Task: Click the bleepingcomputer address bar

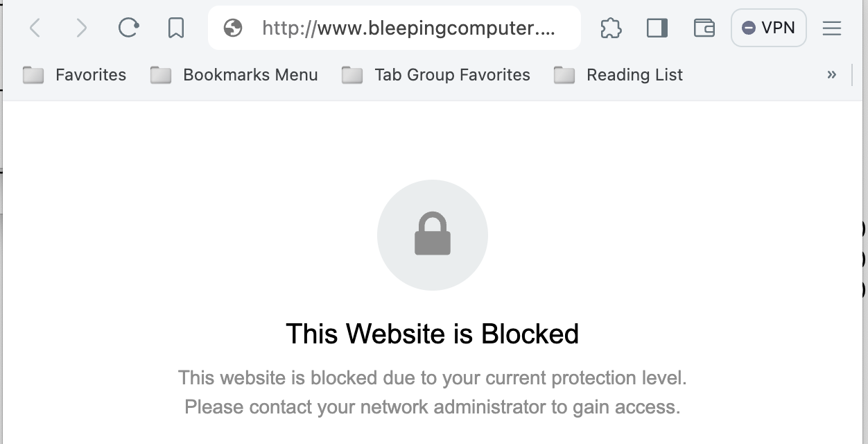Action: 408,28
